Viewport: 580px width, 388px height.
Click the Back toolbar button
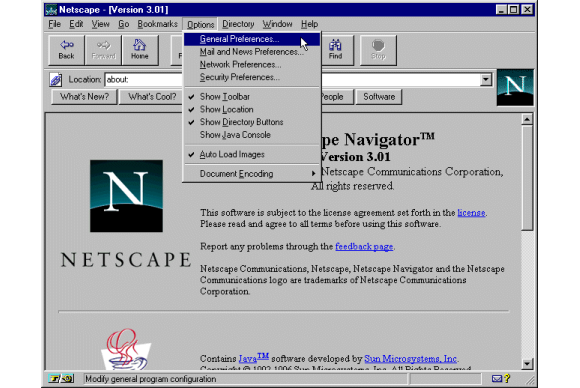67,50
